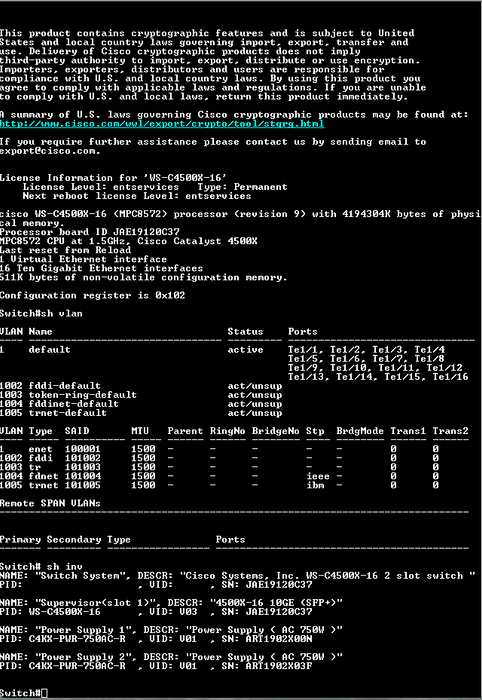This screenshot has height=700, width=482.
Task: Click SAID value 100001
Action: [83, 449]
